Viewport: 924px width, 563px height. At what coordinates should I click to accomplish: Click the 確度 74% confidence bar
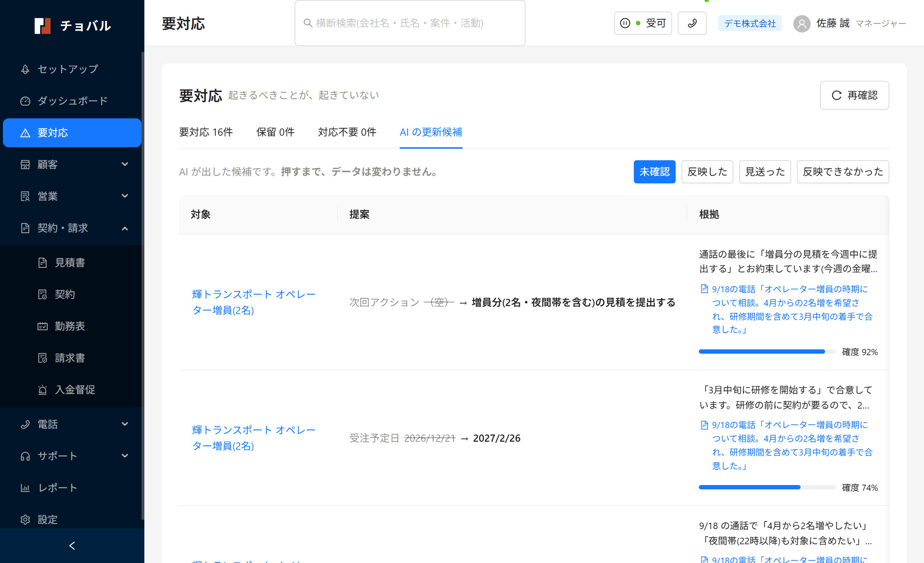[x=767, y=487]
